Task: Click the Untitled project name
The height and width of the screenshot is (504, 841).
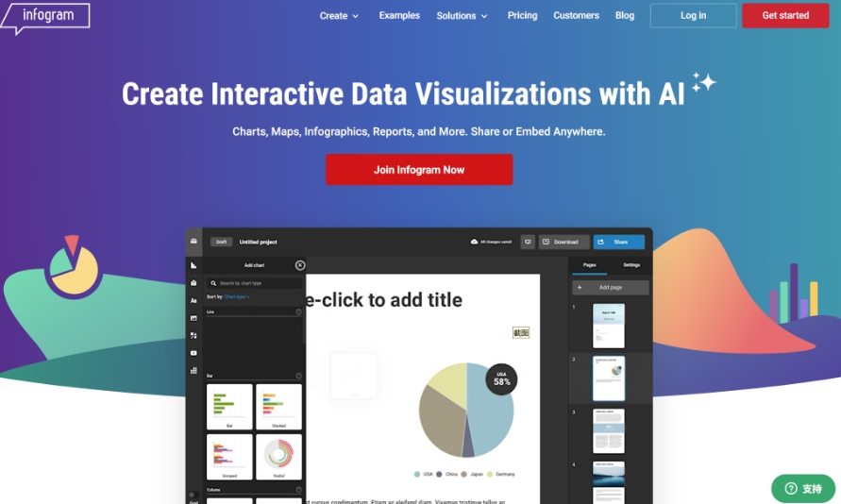Action: pyautogui.click(x=258, y=242)
